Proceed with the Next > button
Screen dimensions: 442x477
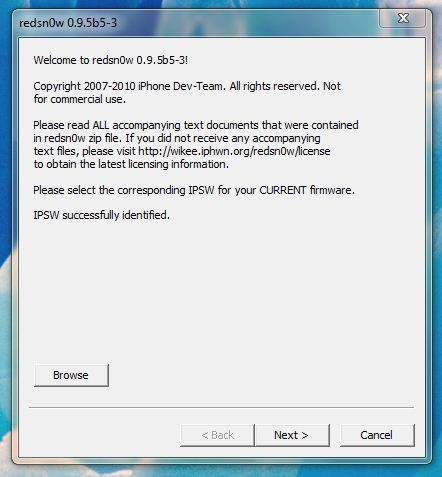[x=292, y=435]
